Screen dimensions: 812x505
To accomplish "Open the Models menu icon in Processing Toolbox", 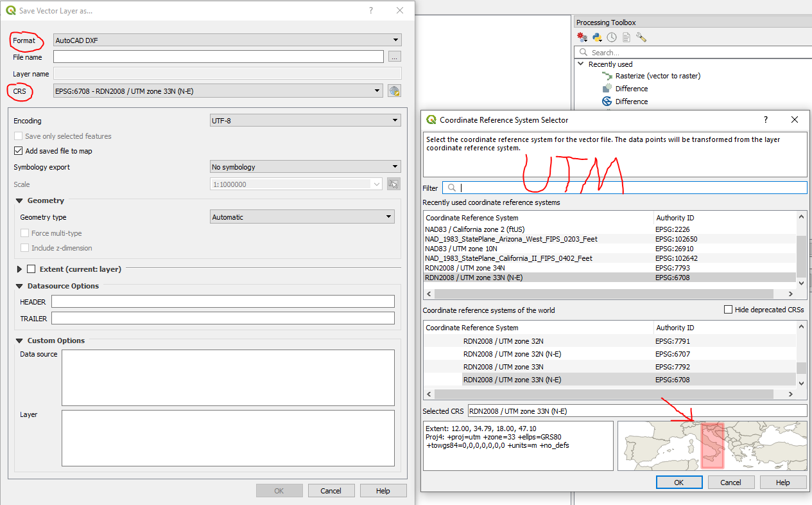I will pos(582,37).
